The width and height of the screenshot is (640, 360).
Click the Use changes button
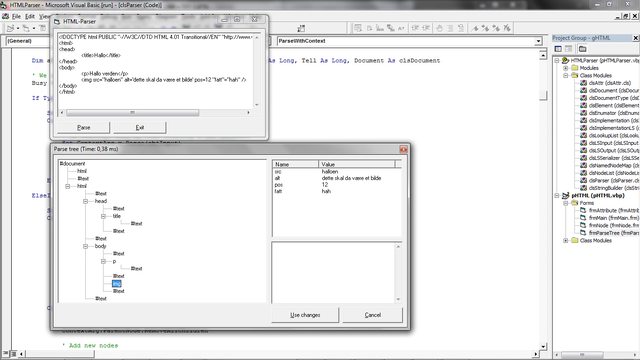(305, 315)
